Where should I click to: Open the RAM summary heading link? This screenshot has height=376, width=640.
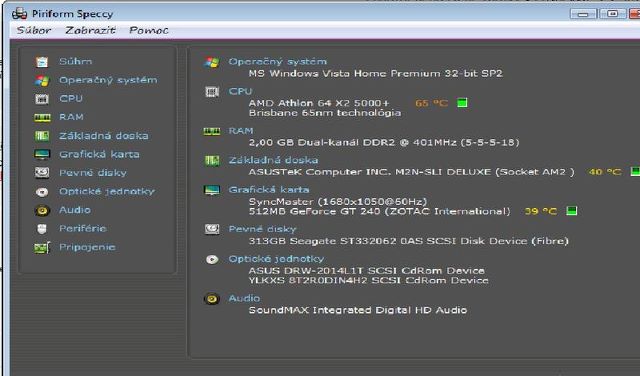pos(241,131)
